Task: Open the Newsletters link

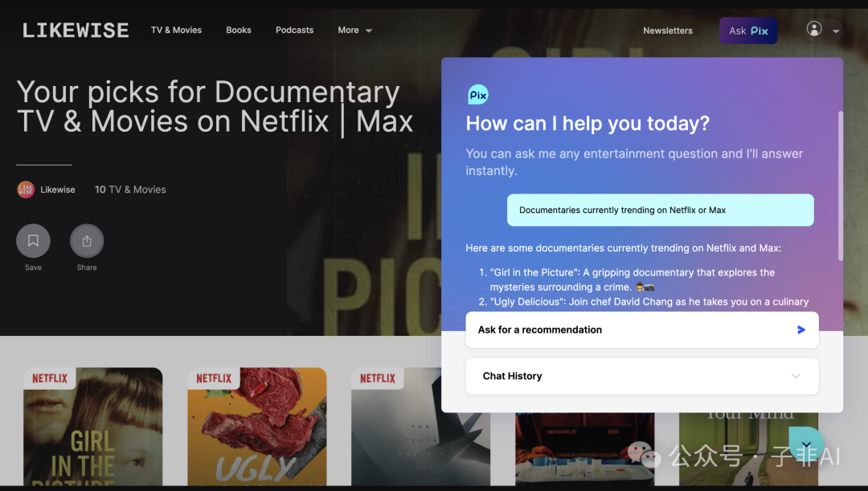Action: [668, 31]
